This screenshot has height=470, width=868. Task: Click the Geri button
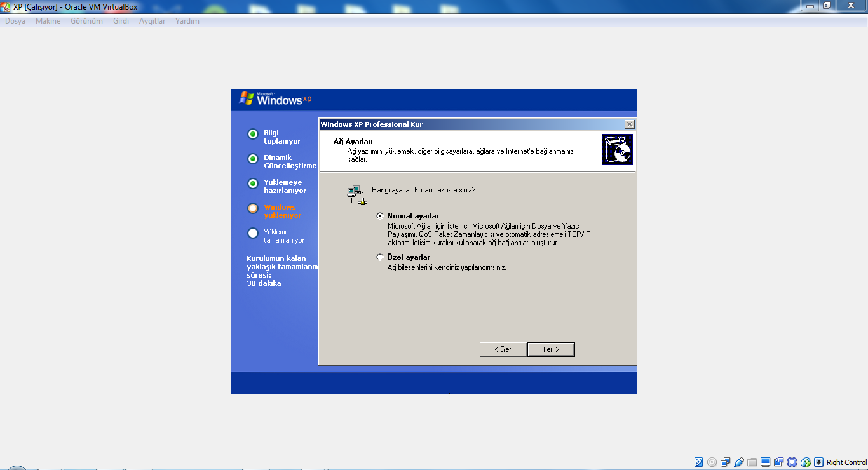[503, 349]
